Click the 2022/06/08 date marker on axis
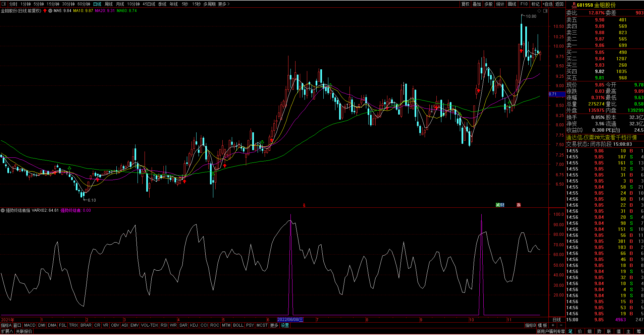This screenshot has height=335, width=644. point(290,320)
